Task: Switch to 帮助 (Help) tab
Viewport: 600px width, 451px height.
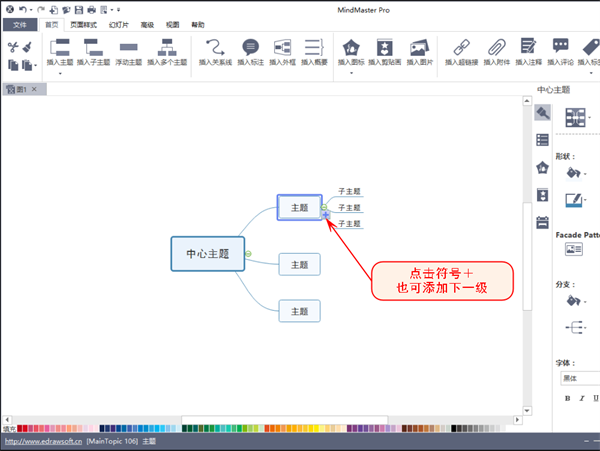Action: coord(198,25)
